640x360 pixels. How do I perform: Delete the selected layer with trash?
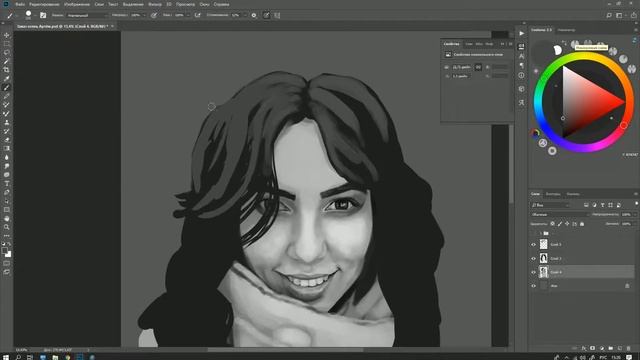click(x=629, y=348)
